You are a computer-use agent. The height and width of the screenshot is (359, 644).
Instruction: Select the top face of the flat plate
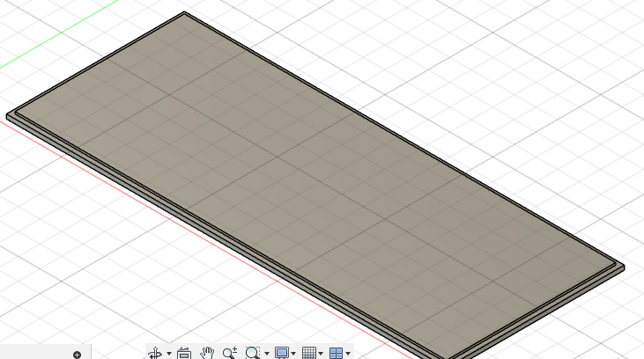(x=308, y=176)
